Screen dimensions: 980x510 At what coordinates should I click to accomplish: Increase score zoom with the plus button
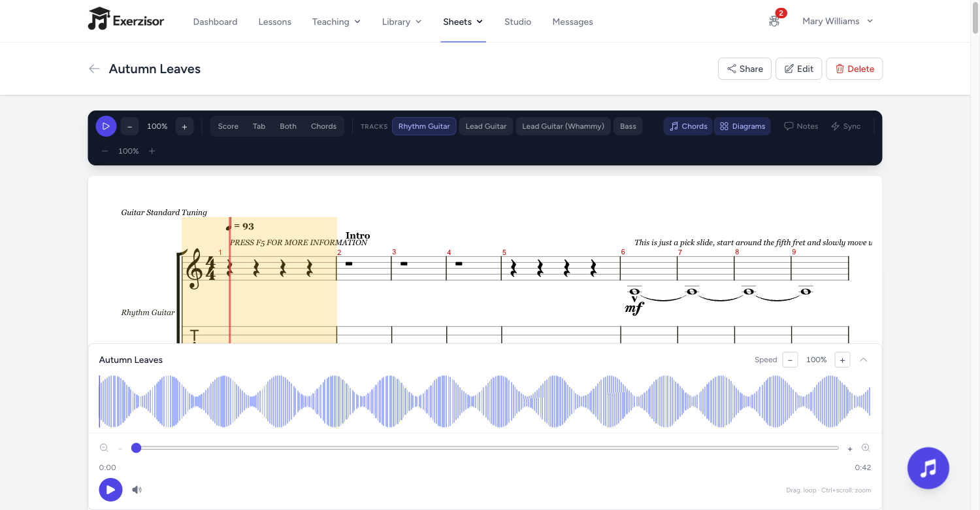(x=184, y=126)
